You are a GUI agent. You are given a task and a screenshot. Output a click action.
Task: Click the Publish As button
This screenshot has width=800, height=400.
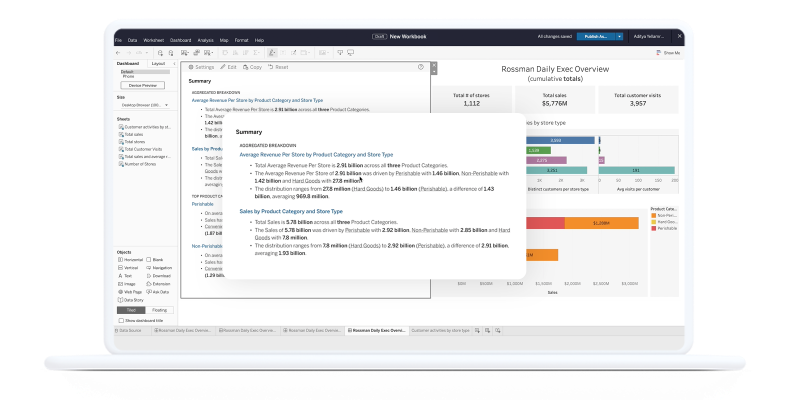(x=596, y=37)
